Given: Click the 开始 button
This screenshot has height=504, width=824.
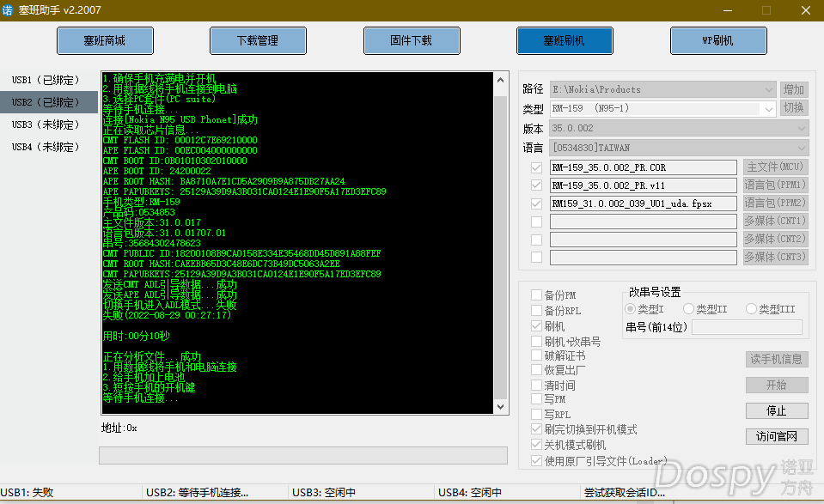Looking at the screenshot, I should coord(777,385).
